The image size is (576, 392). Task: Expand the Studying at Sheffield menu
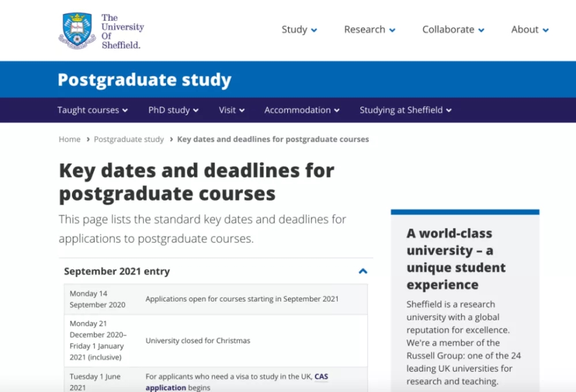point(406,110)
